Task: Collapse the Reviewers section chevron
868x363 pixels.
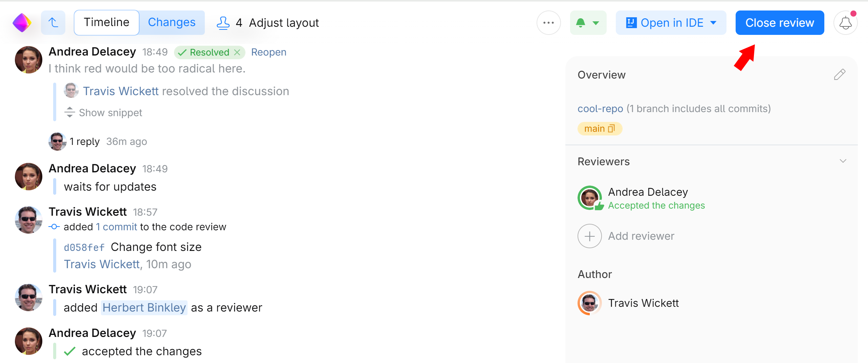Action: pos(843,161)
